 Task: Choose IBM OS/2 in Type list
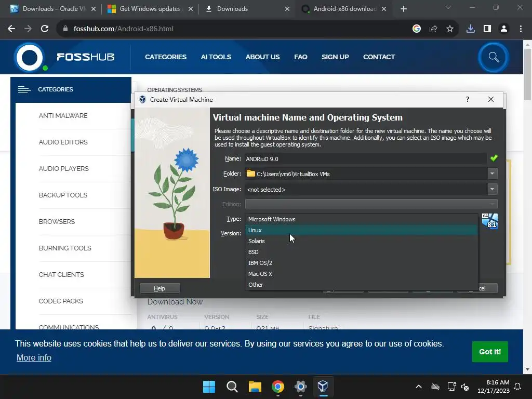(362, 262)
